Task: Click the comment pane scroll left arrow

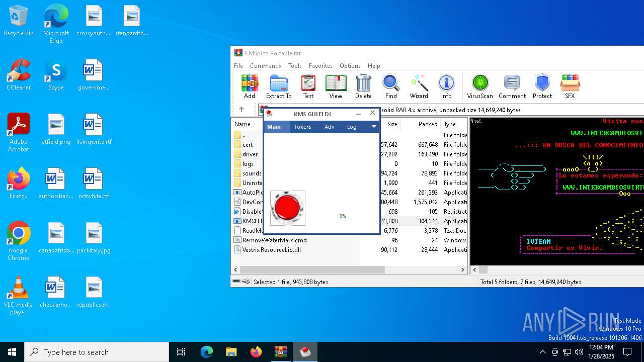Action: [x=474, y=270]
